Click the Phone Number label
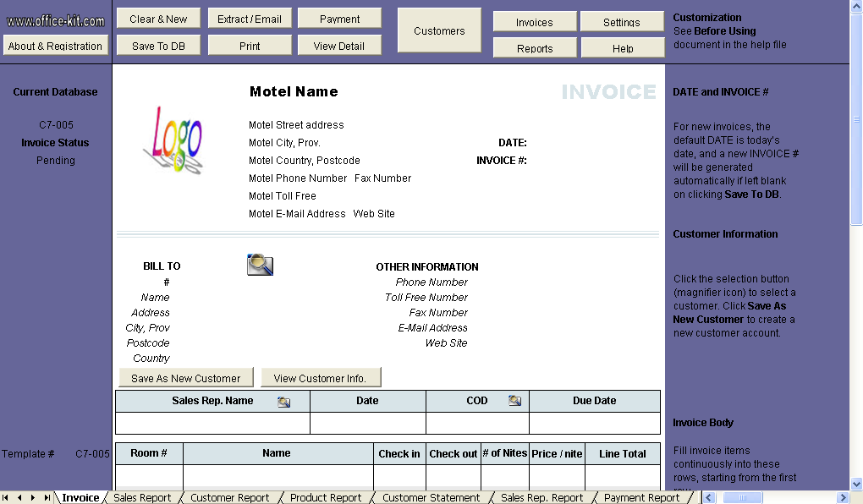This screenshot has height=504, width=863. 431,282
